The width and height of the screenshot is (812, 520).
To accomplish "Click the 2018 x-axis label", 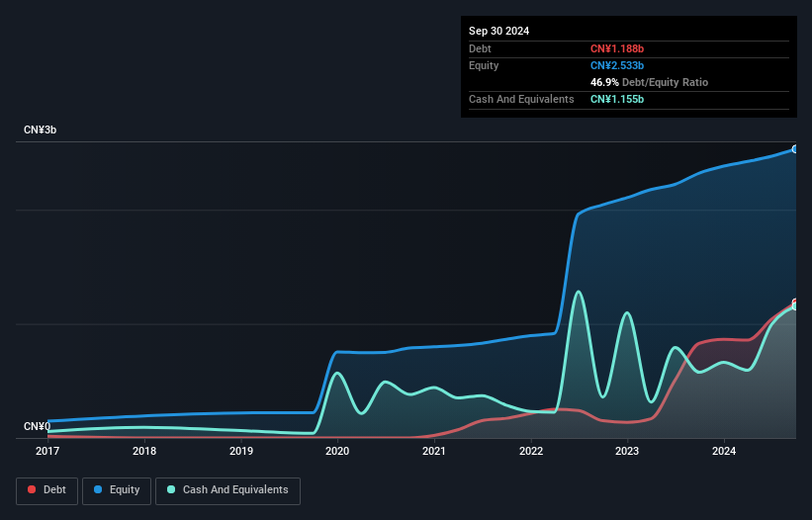I will [144, 451].
